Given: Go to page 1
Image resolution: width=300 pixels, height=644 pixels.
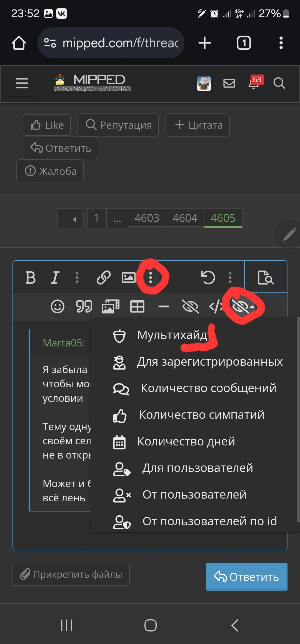Looking at the screenshot, I should pos(97,218).
